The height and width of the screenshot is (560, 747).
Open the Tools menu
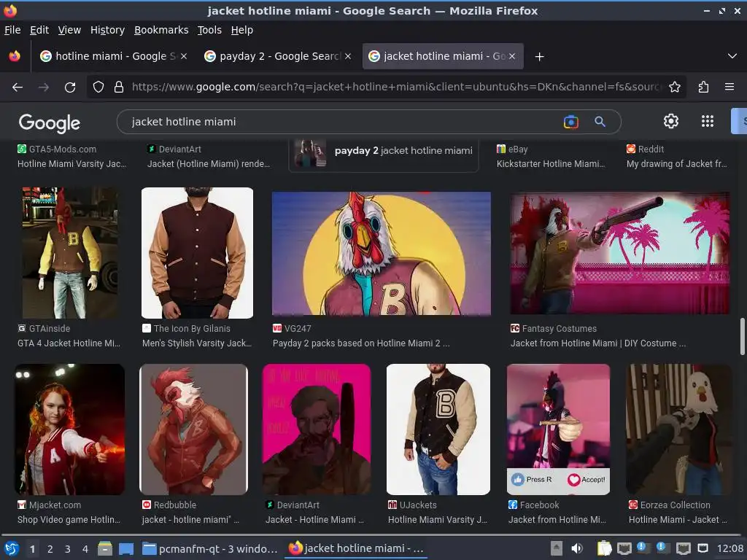click(209, 30)
